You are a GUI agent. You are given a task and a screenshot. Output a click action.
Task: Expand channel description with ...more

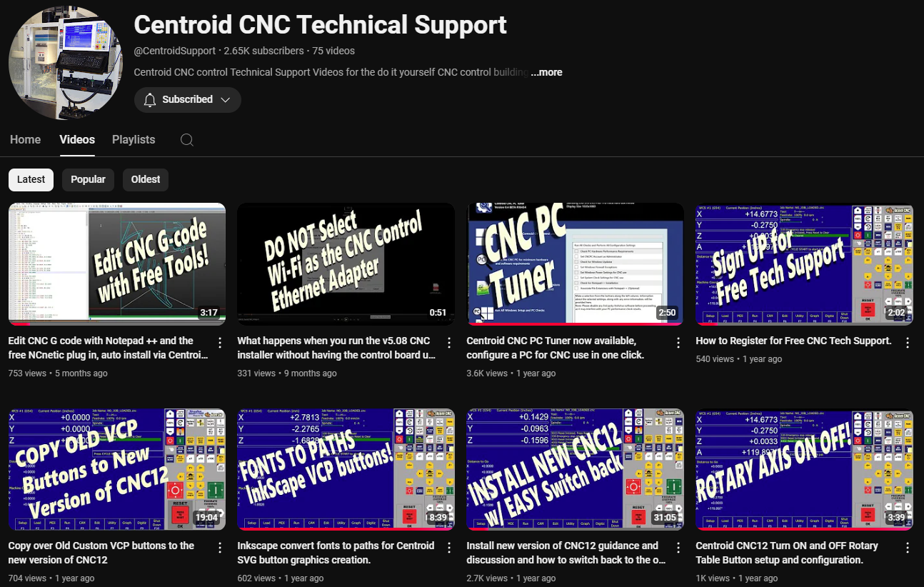[547, 72]
